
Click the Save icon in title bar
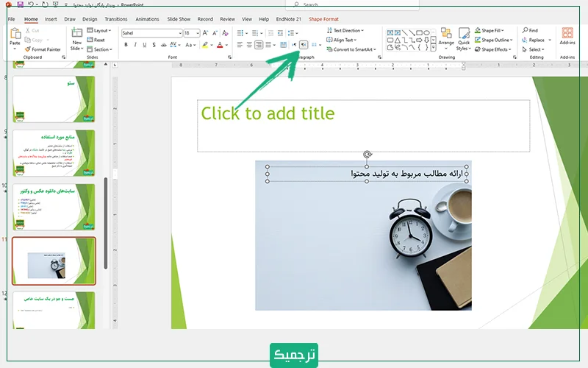click(x=21, y=4)
